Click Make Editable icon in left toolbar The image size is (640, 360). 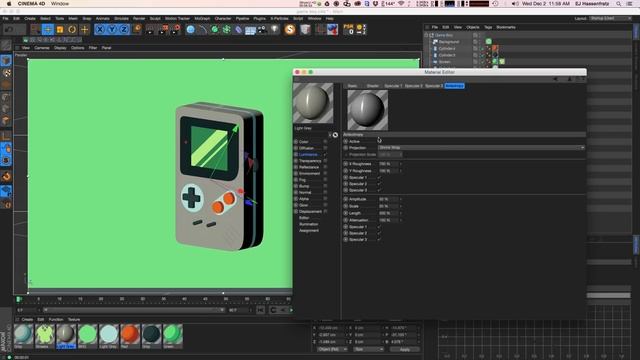pyautogui.click(x=6, y=45)
